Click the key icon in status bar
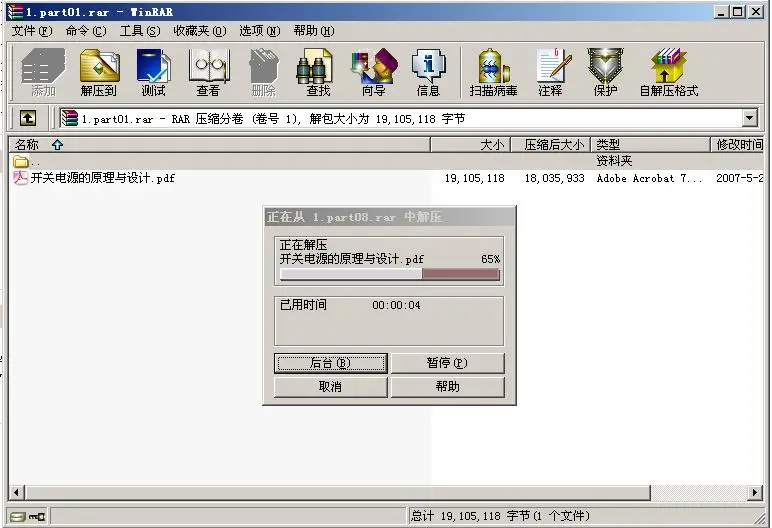This screenshot has height=528, width=772. [x=37, y=516]
